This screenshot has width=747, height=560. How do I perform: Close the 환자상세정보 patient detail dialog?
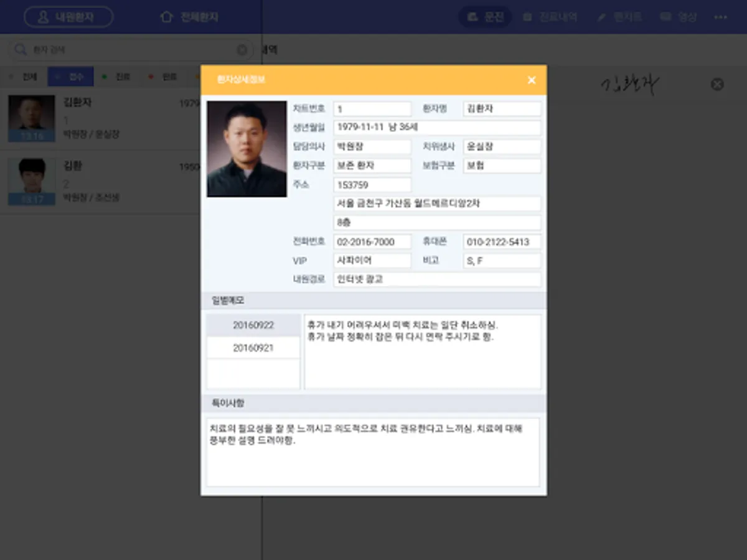click(x=532, y=80)
